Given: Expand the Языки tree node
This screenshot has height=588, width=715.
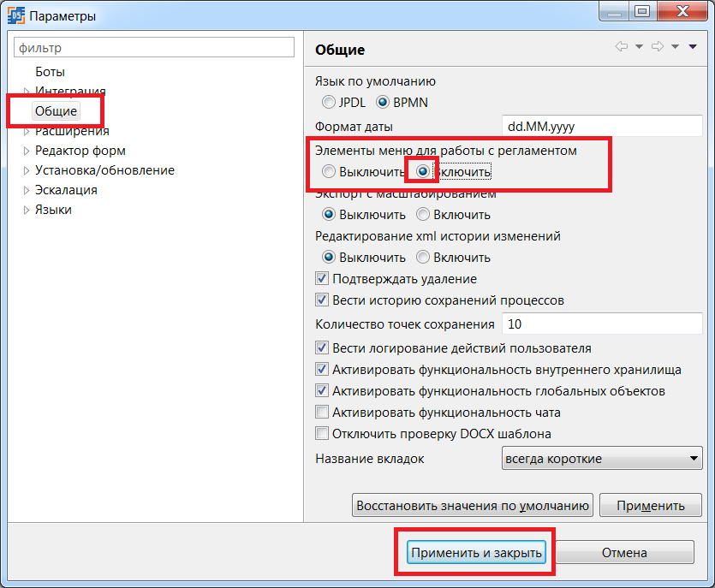Looking at the screenshot, I should coord(27,210).
